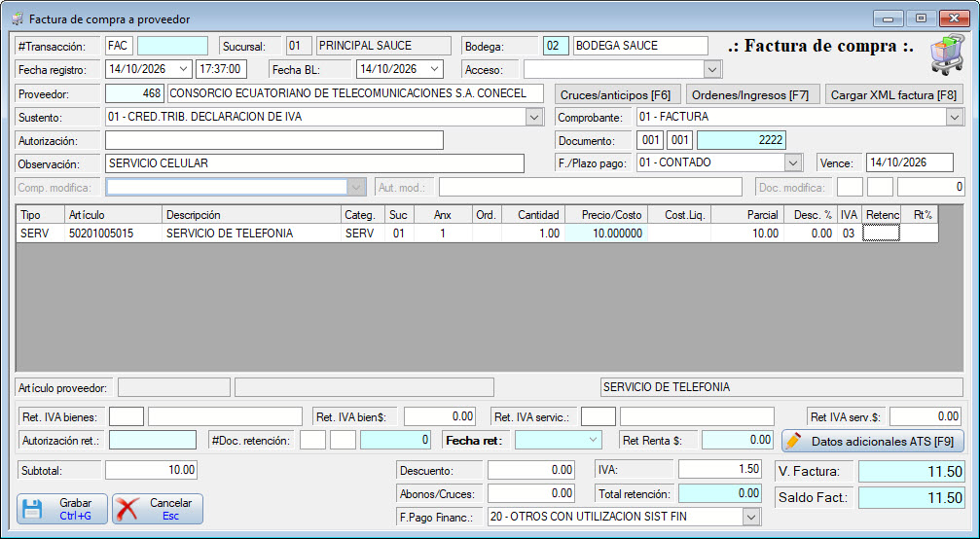
Task: Click Ordenes/Ingresos [F7] button
Action: [750, 95]
